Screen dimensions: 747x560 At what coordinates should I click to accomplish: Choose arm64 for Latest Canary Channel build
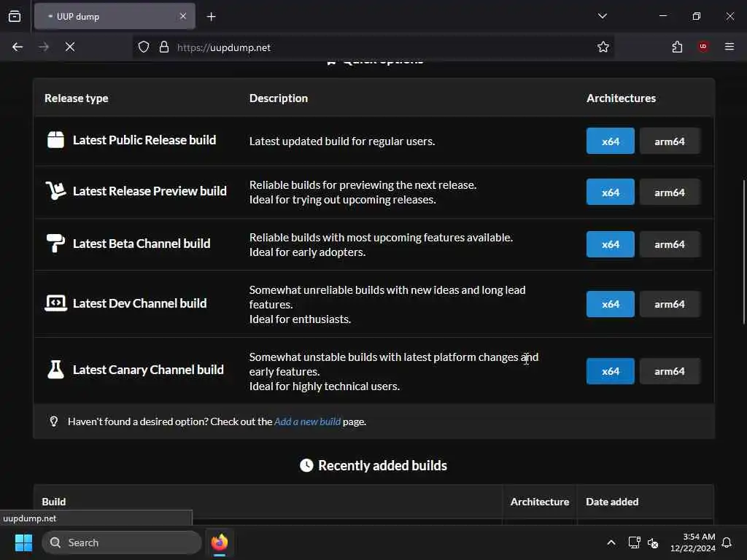coord(670,371)
